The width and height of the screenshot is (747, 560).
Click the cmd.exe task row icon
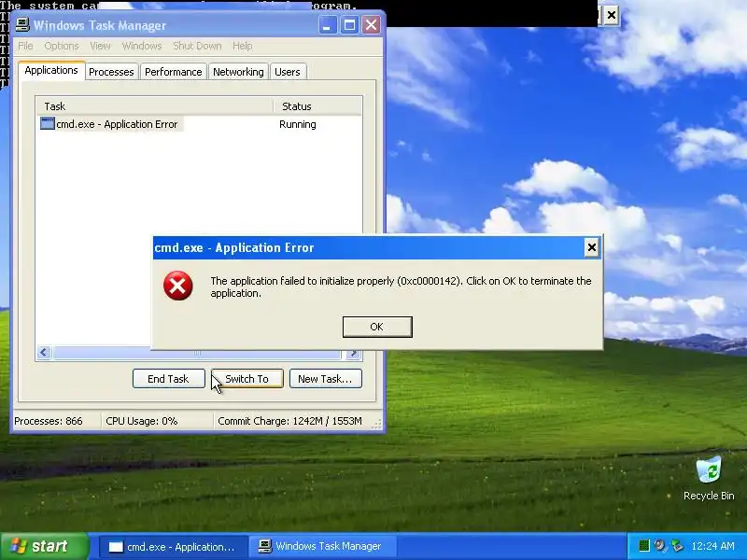(x=48, y=124)
